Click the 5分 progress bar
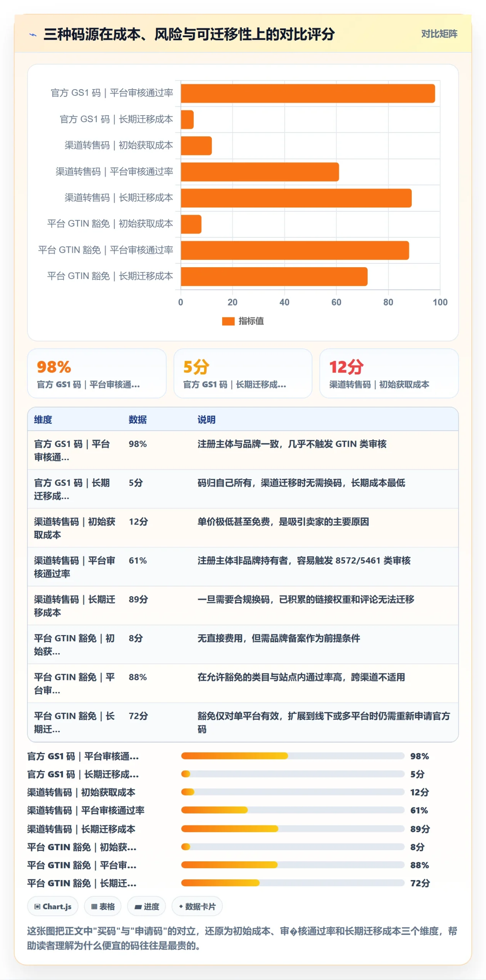The width and height of the screenshot is (486, 980). [293, 774]
